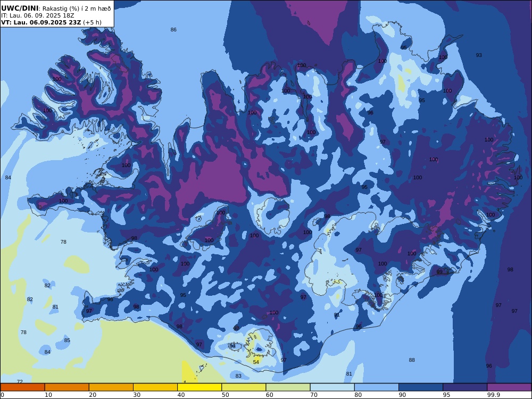Select the bright yellow 40–50 legend swatch
532x399 pixels.
(199, 387)
